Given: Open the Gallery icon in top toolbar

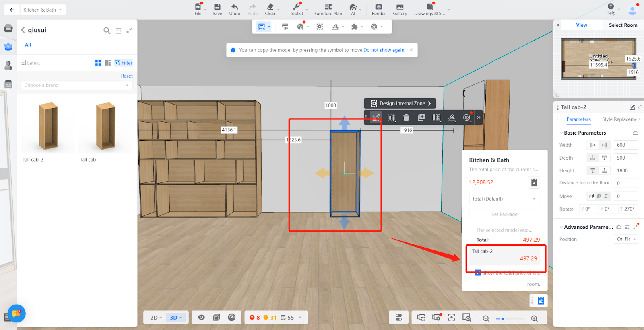Looking at the screenshot, I should 400,7.
